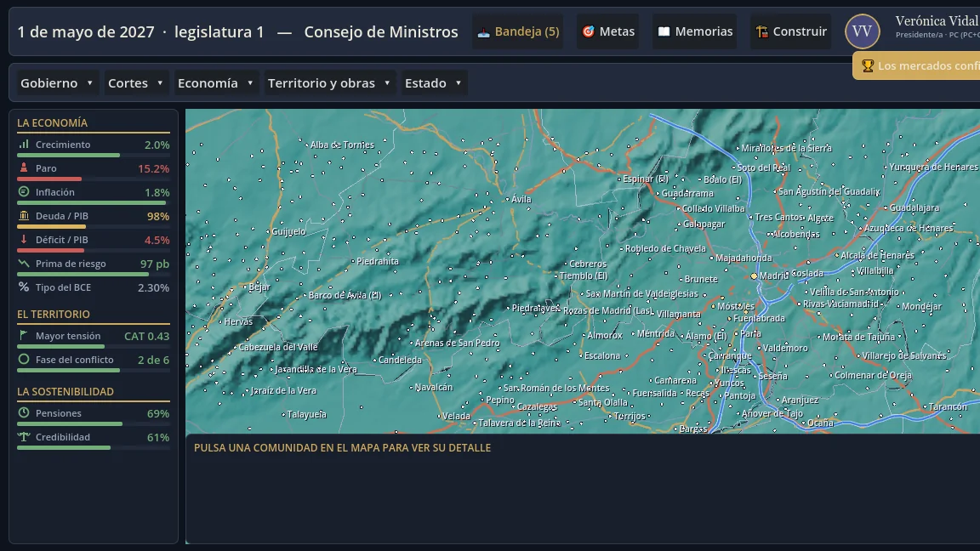
Task: Click the Fase del conflicto circle icon
Action: (x=24, y=359)
